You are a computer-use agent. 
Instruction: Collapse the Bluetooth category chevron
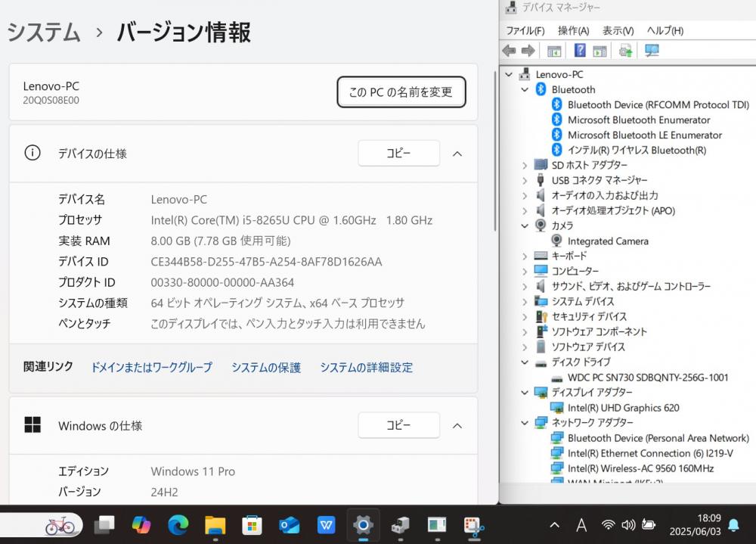tap(525, 89)
